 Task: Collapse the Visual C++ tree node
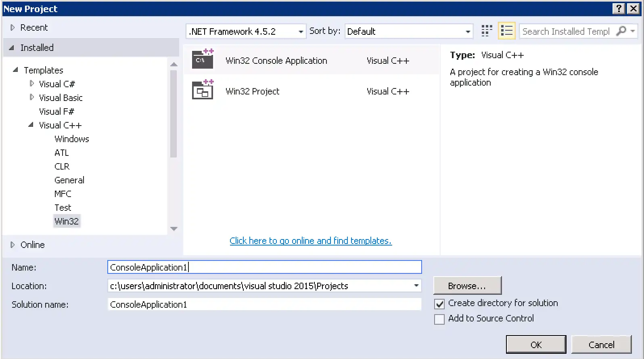[x=31, y=125]
